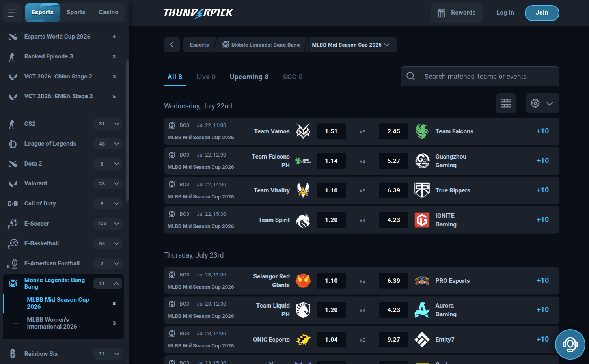Click the Guangzhou Gaming logo
Viewport: 589px width, 364px height.
click(x=422, y=161)
